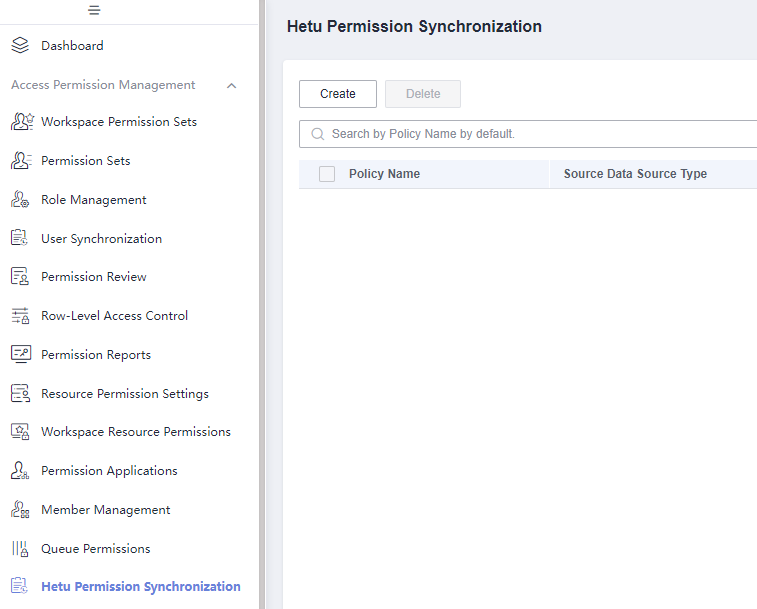Click the hamburger menu collapse icon
This screenshot has width=757, height=609.
point(94,10)
